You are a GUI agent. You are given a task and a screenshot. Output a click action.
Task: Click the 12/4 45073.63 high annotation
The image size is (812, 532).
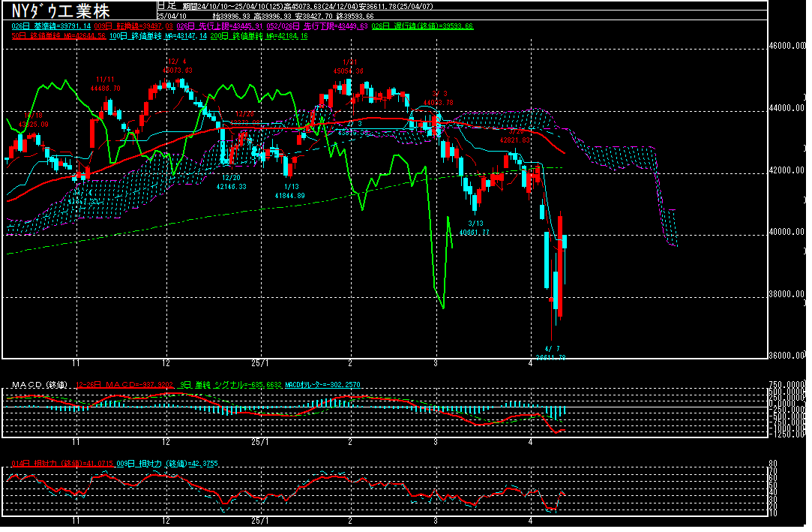point(177,66)
